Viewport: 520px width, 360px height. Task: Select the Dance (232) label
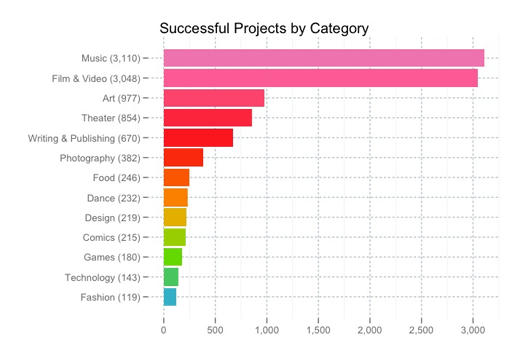114,198
